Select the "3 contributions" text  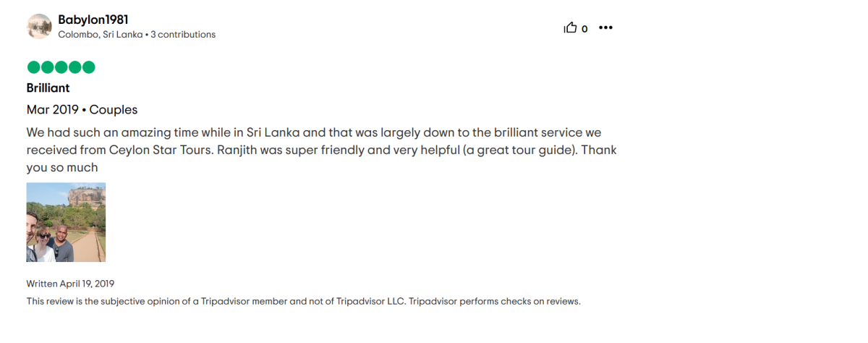(x=183, y=34)
